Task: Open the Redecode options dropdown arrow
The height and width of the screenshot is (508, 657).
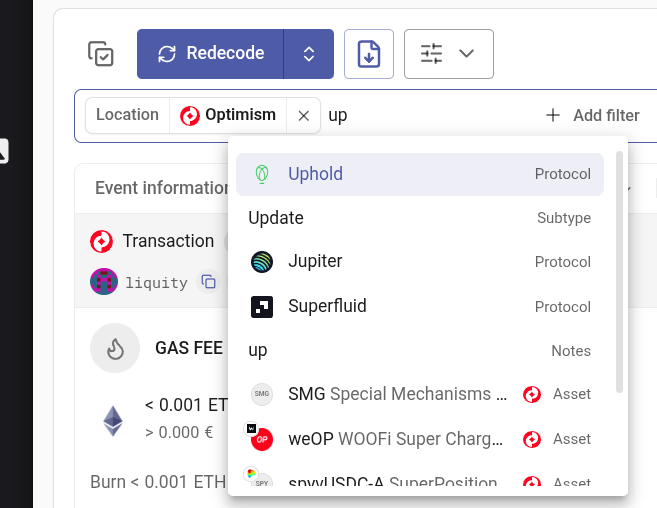Action: pyautogui.click(x=309, y=54)
